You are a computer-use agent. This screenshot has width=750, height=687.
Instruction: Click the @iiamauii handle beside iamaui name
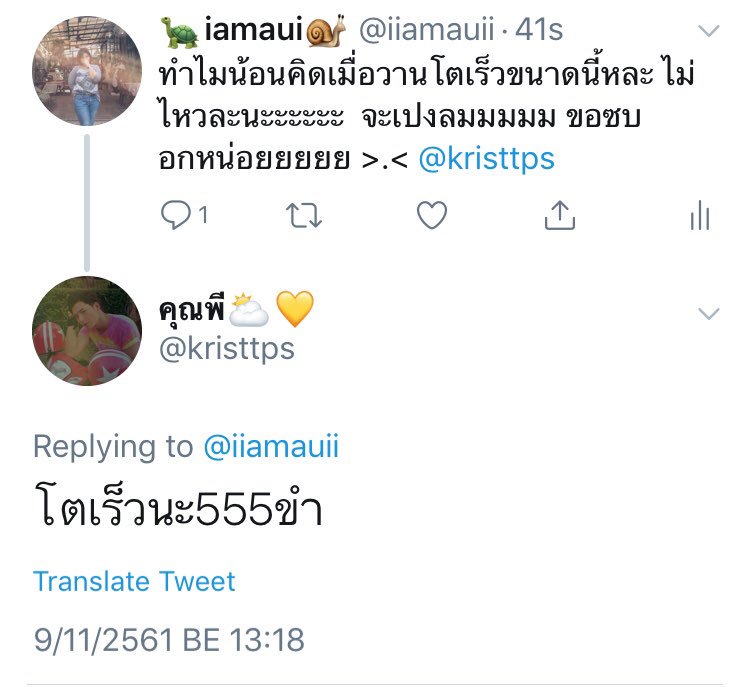pos(427,30)
